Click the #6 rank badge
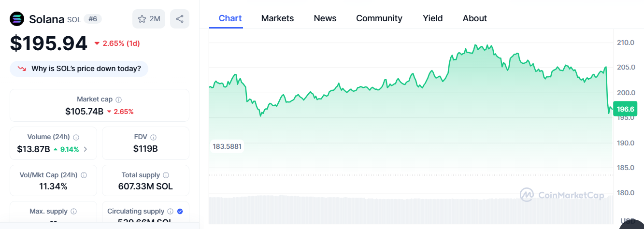644x229 pixels. (x=93, y=19)
